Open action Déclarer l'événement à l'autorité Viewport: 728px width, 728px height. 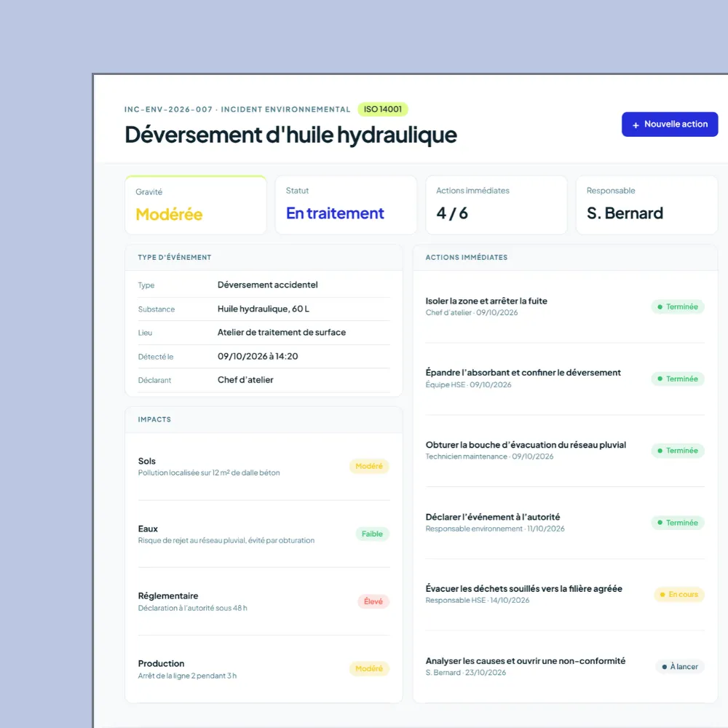[565, 523]
